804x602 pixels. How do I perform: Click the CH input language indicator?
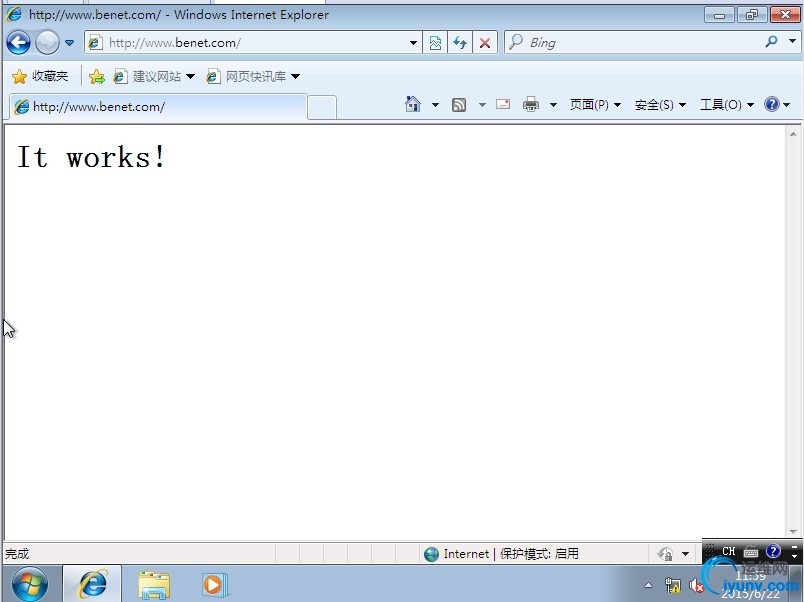pos(728,551)
